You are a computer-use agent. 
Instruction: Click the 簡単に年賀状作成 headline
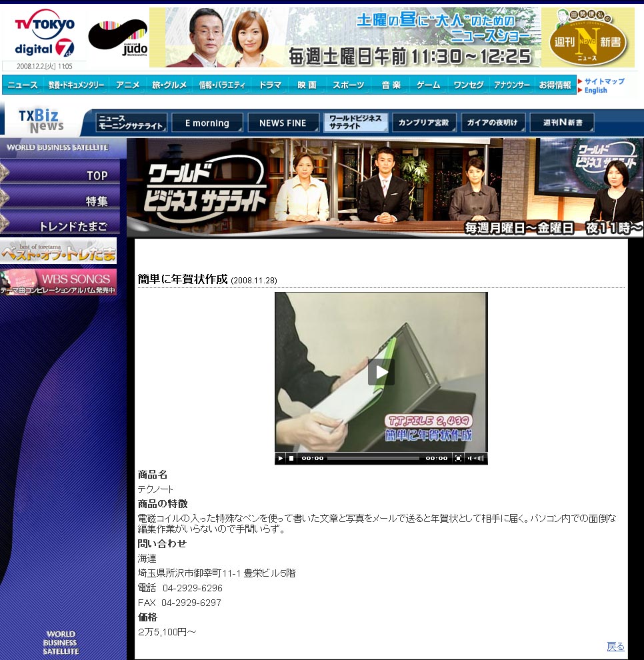click(x=183, y=279)
